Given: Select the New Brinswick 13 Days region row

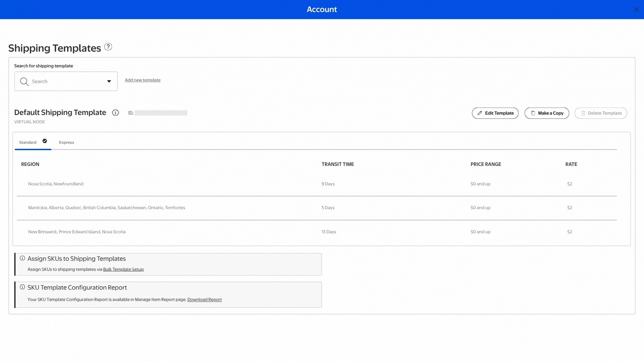Looking at the screenshot, I should click(77, 232).
